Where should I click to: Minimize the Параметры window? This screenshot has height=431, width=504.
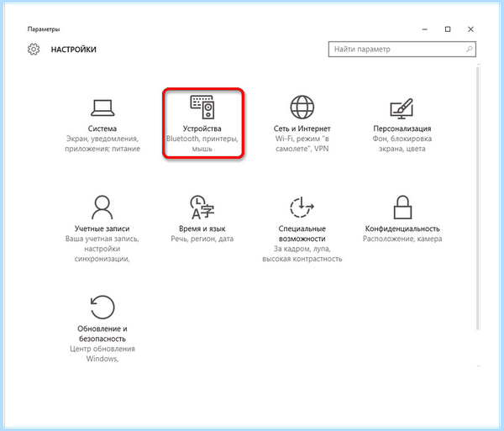[424, 29]
